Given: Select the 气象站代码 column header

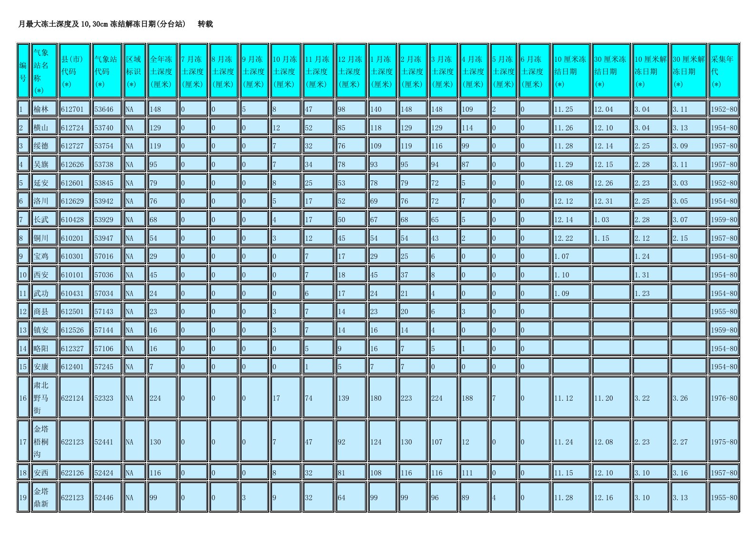Looking at the screenshot, I should tap(107, 71).
